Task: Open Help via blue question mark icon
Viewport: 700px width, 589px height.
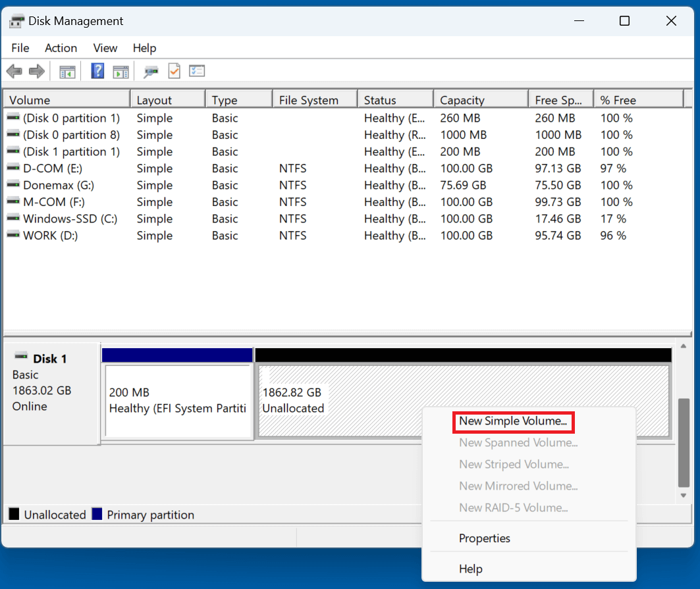Action: pyautogui.click(x=97, y=71)
